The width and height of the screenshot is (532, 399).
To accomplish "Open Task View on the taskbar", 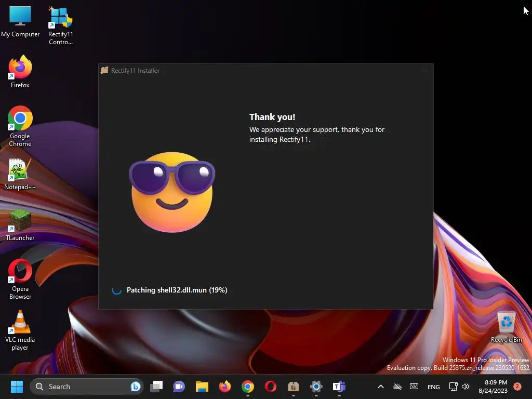I will tap(156, 387).
